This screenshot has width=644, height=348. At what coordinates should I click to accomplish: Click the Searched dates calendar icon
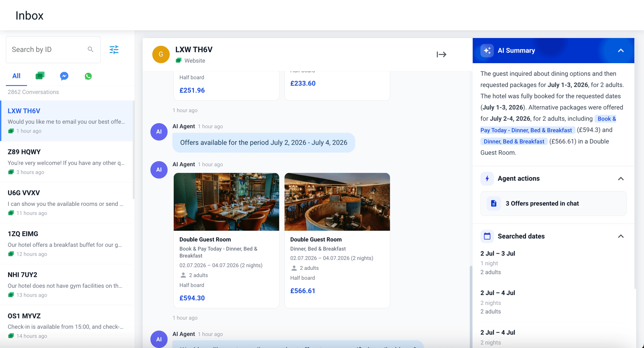click(487, 236)
